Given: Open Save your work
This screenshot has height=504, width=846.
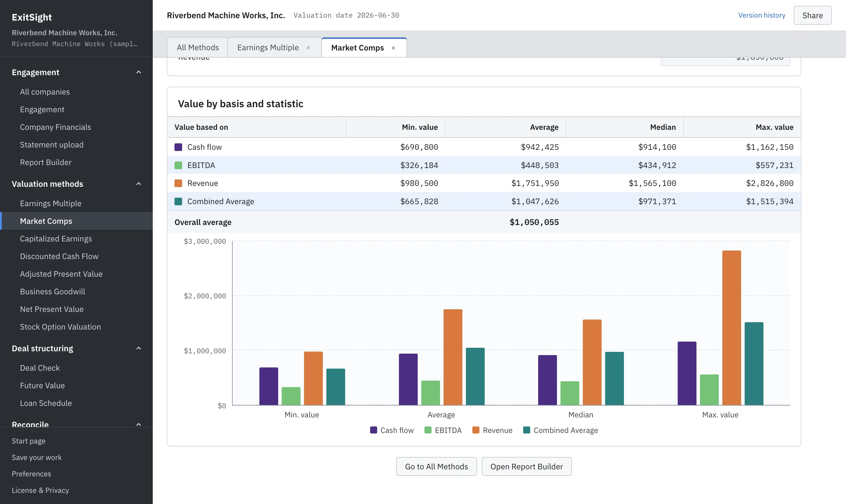Looking at the screenshot, I should click(x=37, y=458).
